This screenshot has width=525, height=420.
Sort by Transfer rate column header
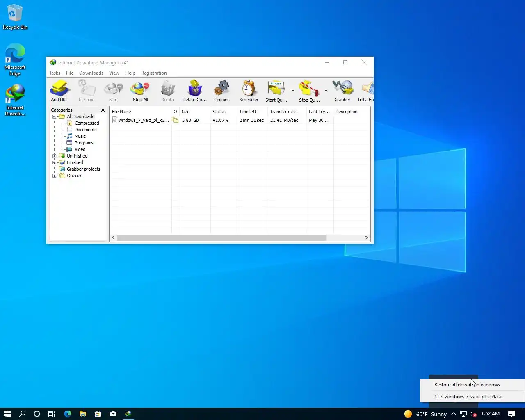point(287,112)
